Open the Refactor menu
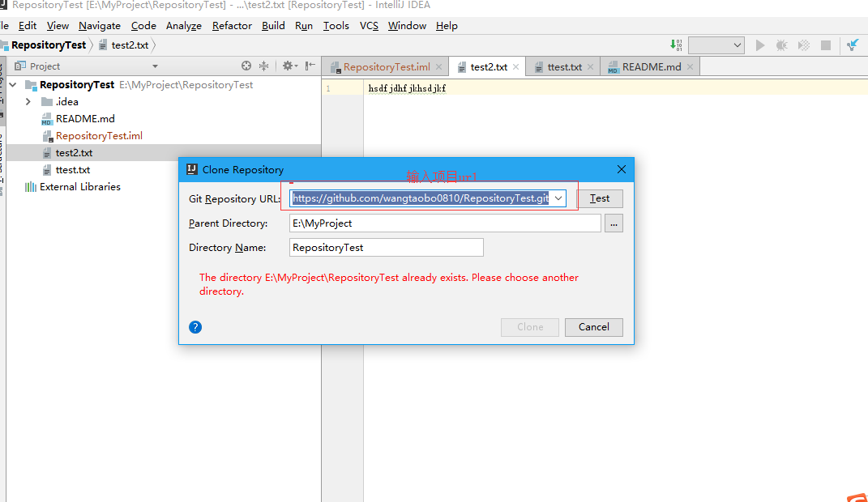This screenshot has width=868, height=502. coord(232,26)
